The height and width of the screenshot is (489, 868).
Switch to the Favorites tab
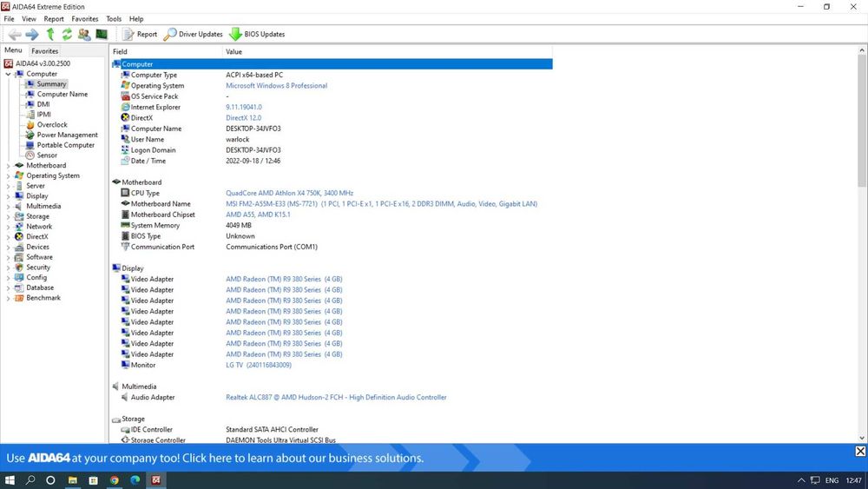pos(44,51)
